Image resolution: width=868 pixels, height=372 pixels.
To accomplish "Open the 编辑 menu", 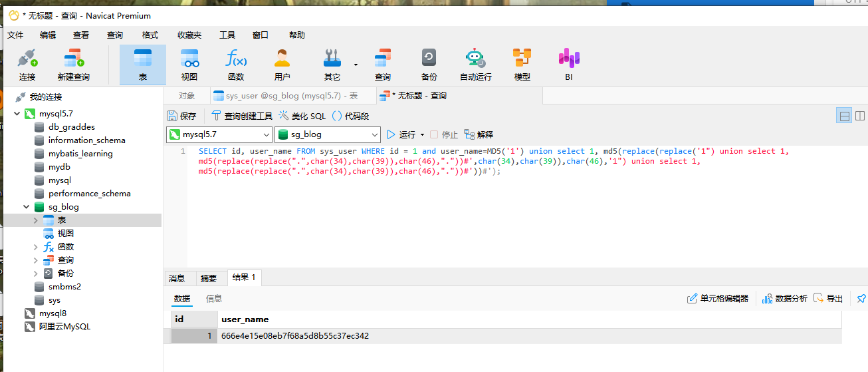I will pos(48,35).
